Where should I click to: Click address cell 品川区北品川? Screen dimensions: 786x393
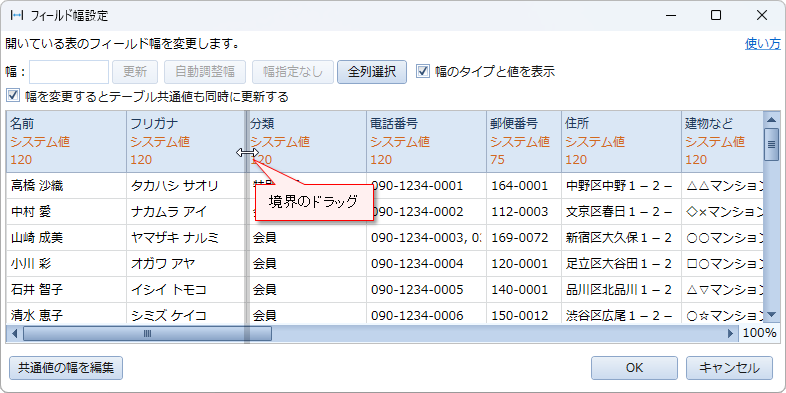click(x=622, y=290)
